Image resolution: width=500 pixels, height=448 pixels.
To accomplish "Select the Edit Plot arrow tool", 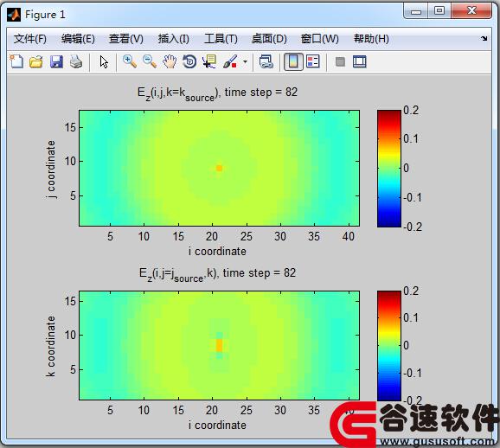I will [104, 62].
